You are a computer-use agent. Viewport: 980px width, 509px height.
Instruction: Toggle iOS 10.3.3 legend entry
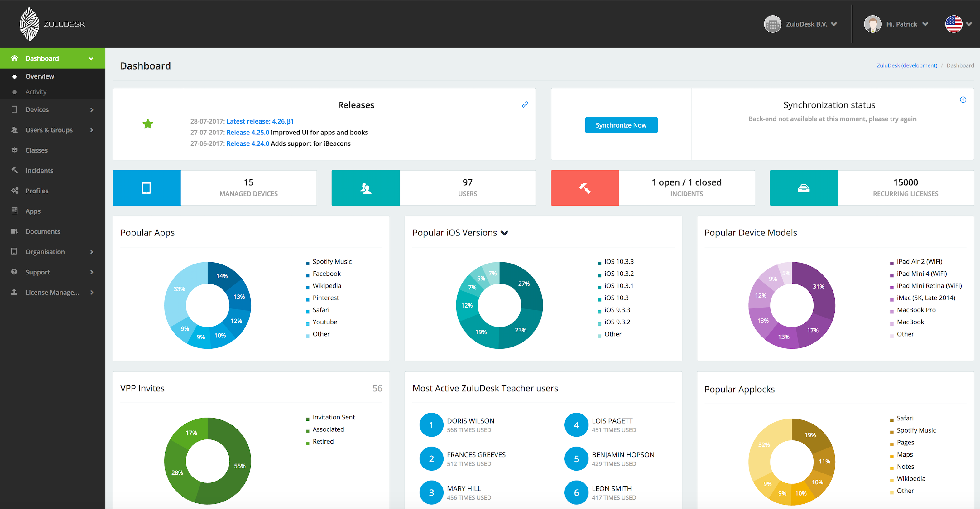click(x=619, y=262)
